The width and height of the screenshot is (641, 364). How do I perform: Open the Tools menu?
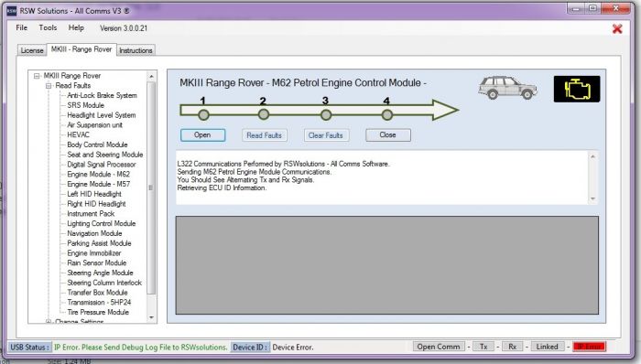48,27
